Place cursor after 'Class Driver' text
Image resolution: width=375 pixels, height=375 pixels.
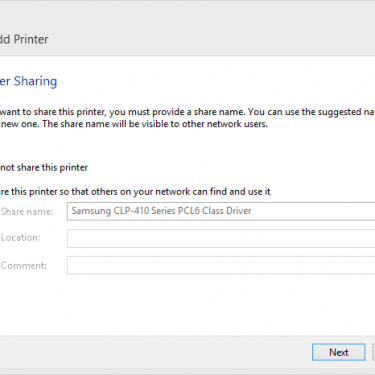tap(253, 211)
